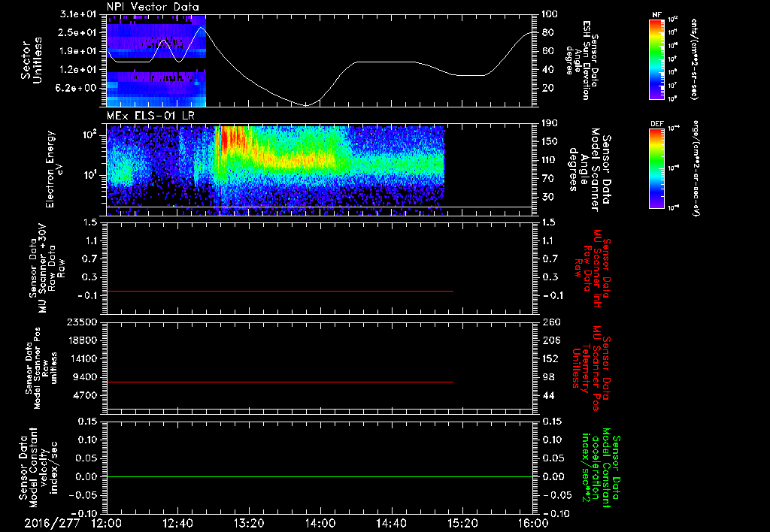
Task: Select the 'NPI Vector Data' panel title
Action: click(x=153, y=7)
